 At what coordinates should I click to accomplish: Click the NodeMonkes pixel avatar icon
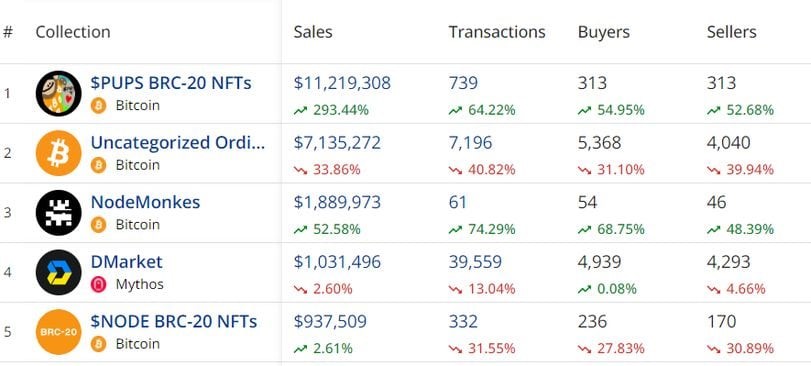[x=58, y=213]
